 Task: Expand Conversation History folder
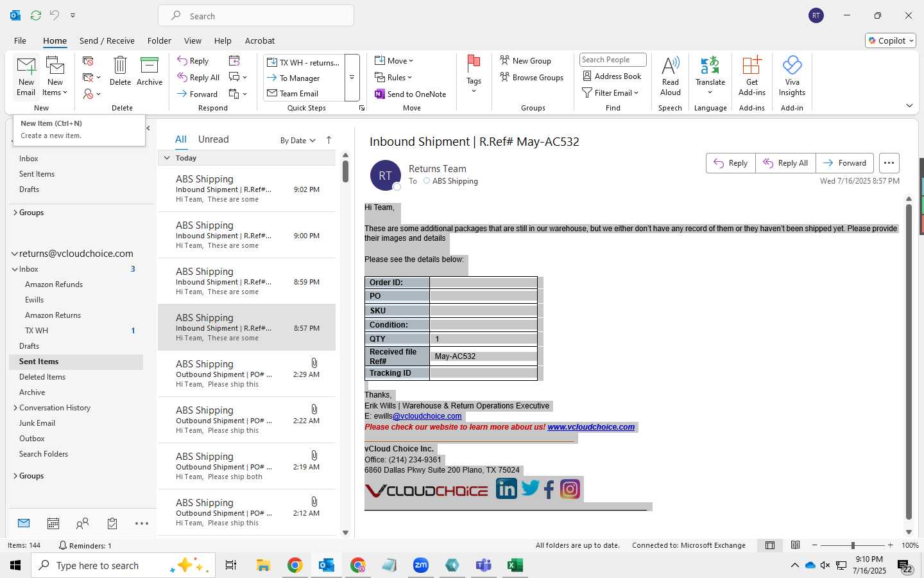(x=15, y=408)
